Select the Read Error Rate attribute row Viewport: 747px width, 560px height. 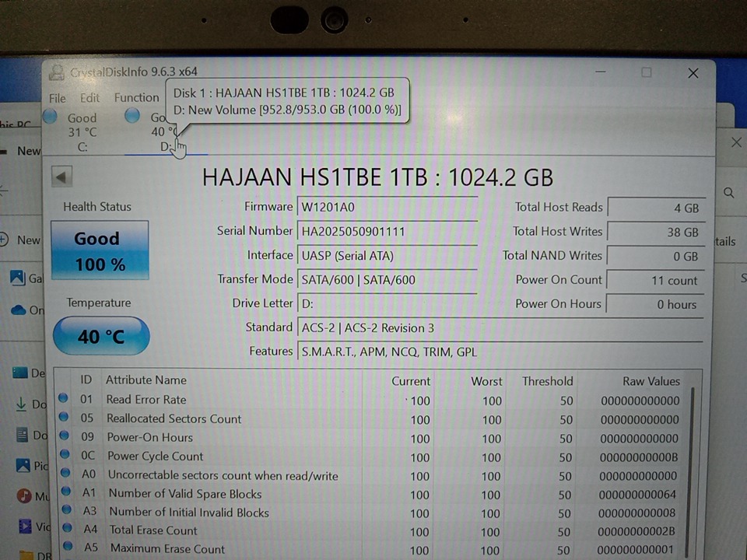pyautogui.click(x=372, y=400)
